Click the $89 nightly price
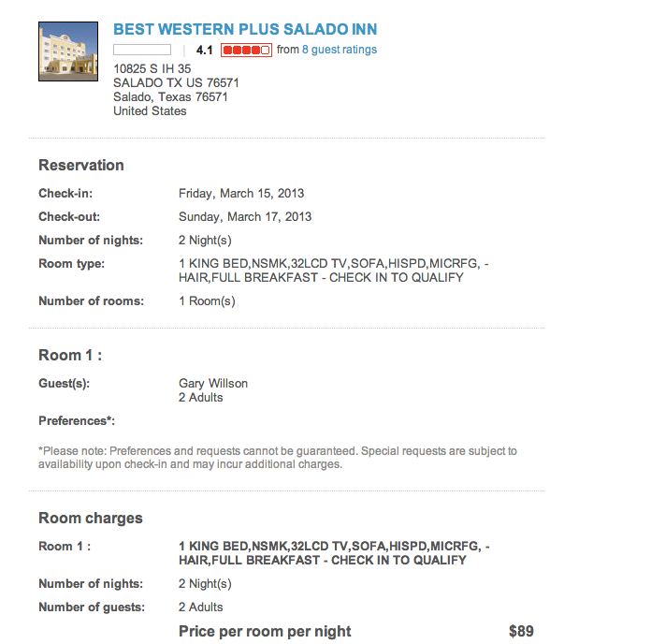Image resolution: width=651 pixels, height=644 pixels. point(521,631)
